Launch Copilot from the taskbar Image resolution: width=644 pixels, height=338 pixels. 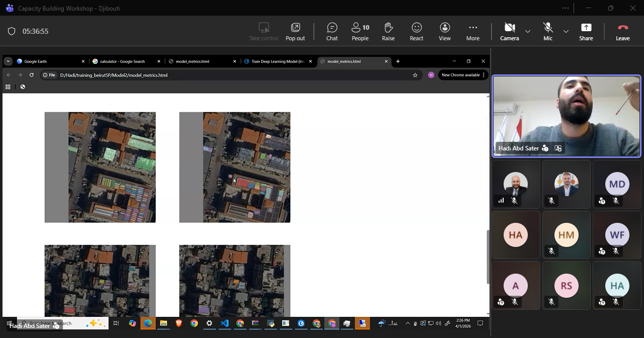(132, 323)
